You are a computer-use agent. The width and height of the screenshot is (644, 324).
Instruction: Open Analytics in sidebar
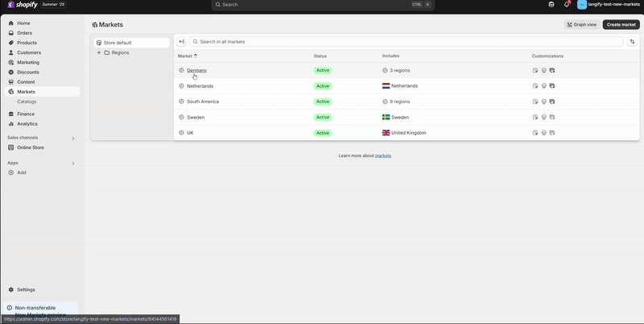pos(27,124)
